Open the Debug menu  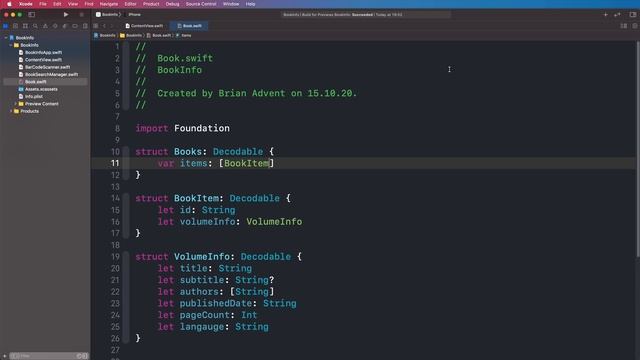[x=172, y=4]
